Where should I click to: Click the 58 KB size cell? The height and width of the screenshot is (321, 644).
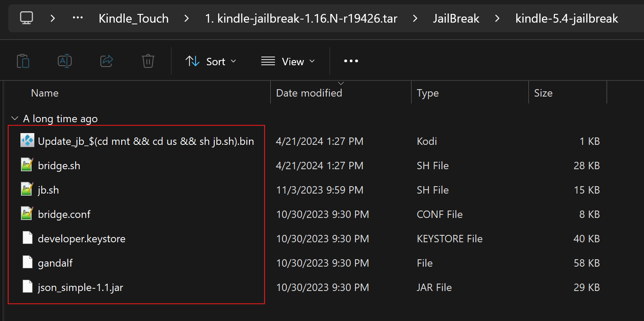pos(586,263)
